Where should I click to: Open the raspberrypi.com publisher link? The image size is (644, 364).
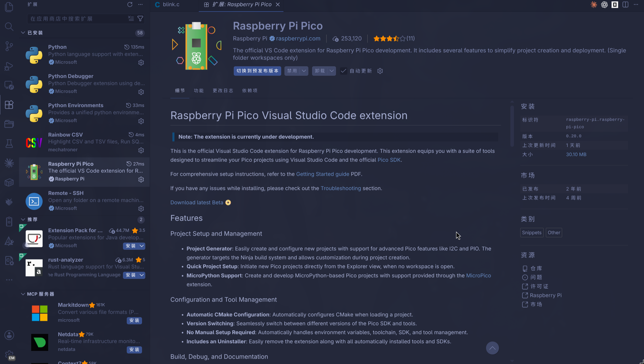298,38
